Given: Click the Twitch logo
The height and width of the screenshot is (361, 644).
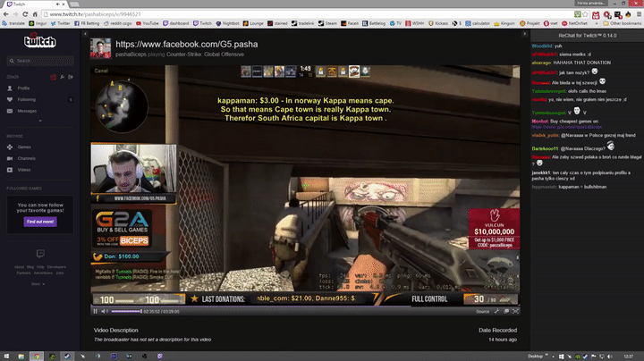Looking at the screenshot, I should pos(40,41).
